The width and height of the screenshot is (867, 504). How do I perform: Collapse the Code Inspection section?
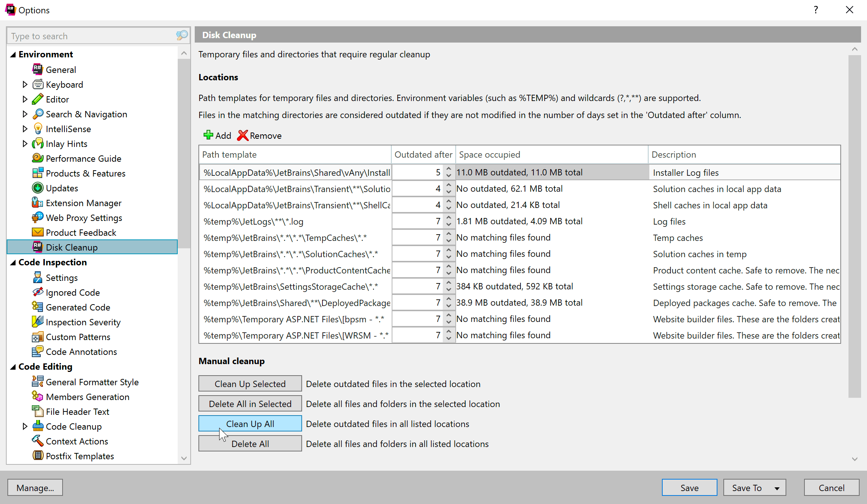13,262
